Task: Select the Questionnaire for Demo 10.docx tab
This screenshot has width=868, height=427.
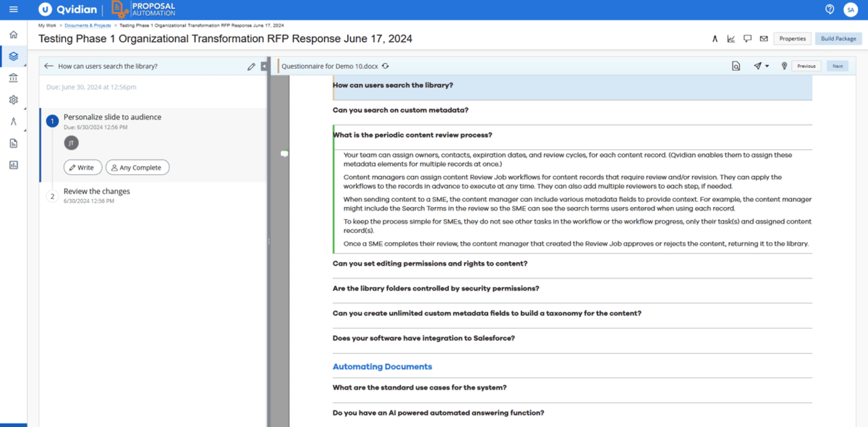Action: (329, 66)
